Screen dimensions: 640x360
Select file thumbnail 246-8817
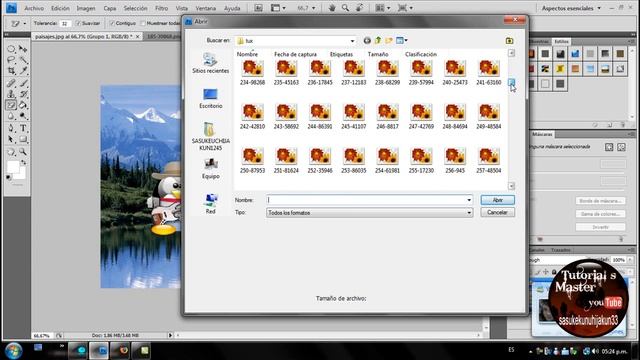(387, 116)
